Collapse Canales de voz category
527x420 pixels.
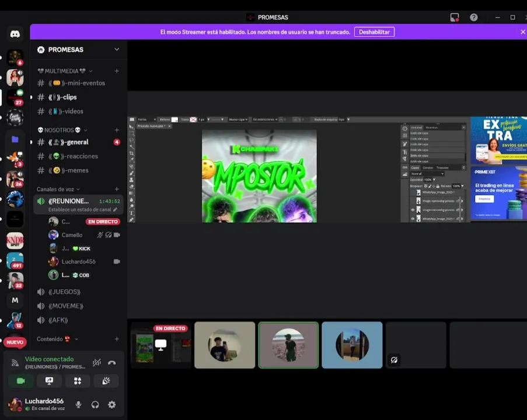pyautogui.click(x=58, y=189)
